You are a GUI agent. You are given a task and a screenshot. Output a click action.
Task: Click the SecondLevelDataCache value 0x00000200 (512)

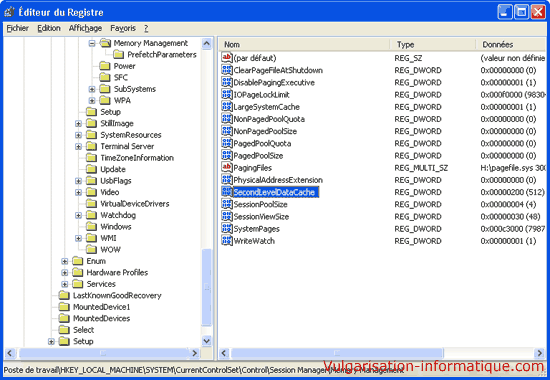pyautogui.click(x=512, y=192)
